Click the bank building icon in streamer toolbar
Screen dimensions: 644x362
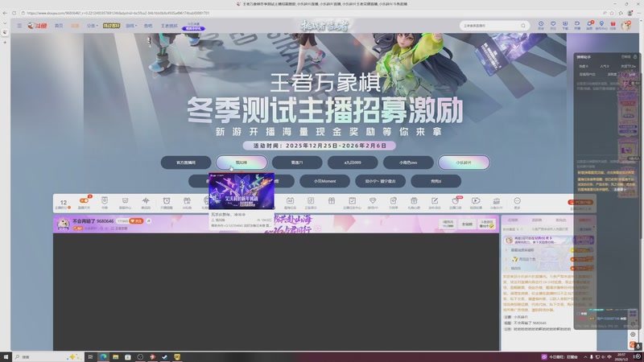click(496, 202)
